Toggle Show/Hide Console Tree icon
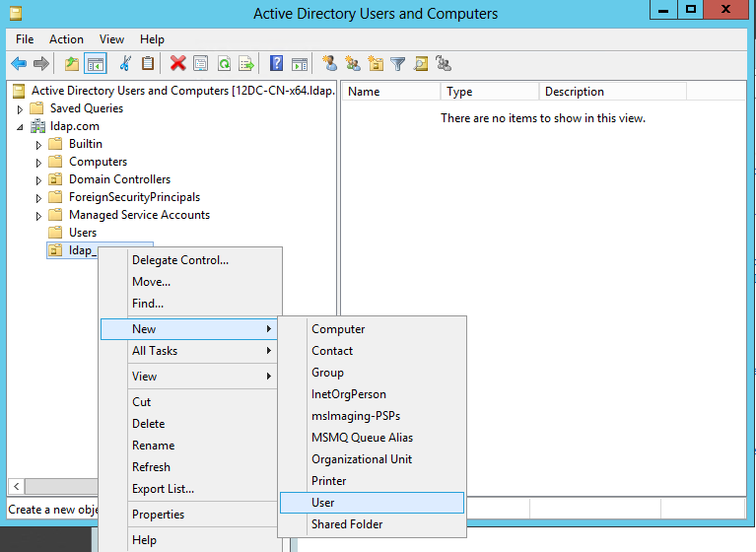The image size is (756, 552). 96,64
